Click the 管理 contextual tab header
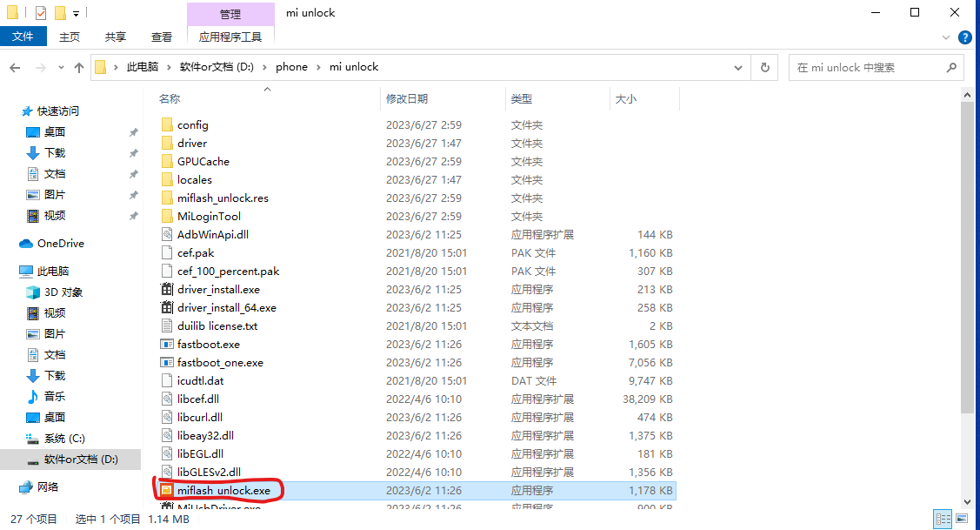 coord(230,14)
